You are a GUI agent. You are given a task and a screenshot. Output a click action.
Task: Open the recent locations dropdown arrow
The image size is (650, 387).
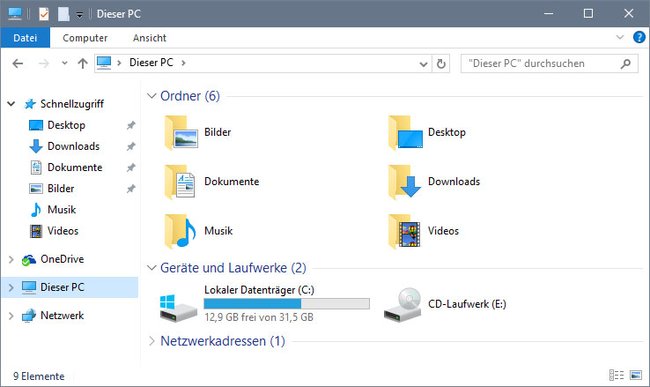pyautogui.click(x=64, y=63)
